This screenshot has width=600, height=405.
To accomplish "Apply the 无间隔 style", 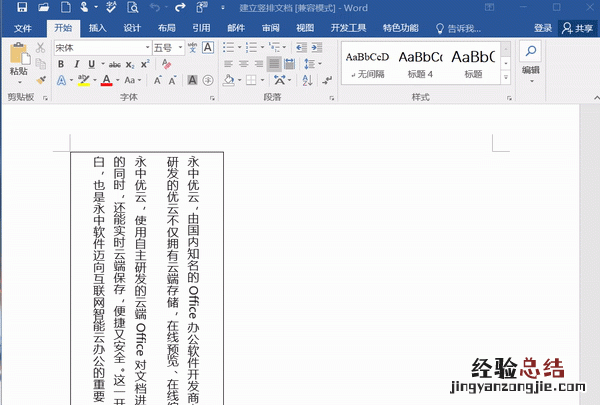I will pos(367,63).
